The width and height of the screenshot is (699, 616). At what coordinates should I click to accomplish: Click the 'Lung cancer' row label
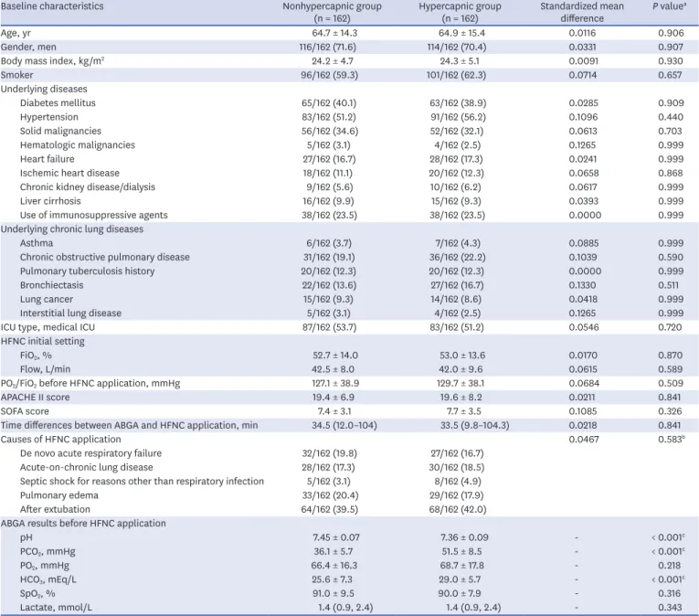point(46,299)
